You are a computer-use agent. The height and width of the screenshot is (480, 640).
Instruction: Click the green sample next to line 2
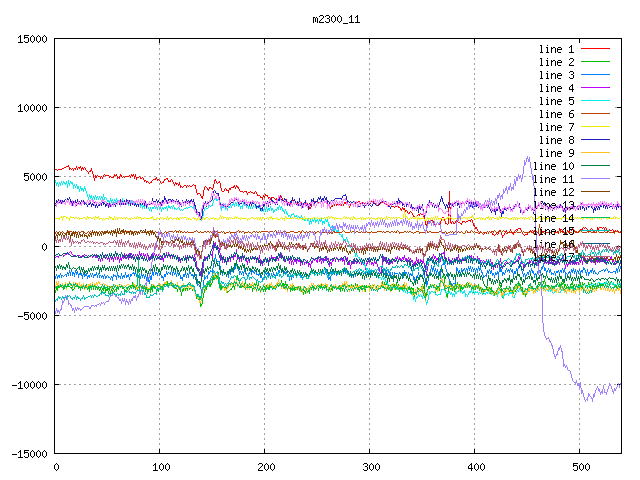(595, 62)
